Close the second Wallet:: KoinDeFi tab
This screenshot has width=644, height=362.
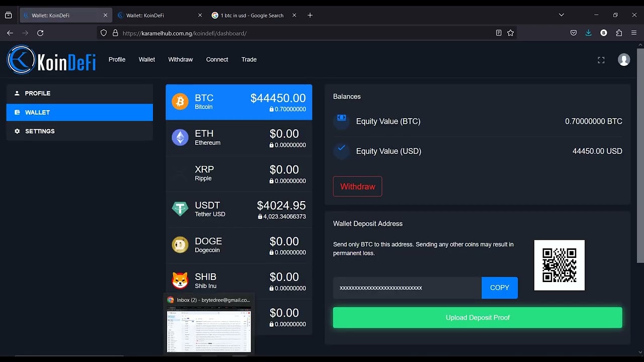coord(200,15)
